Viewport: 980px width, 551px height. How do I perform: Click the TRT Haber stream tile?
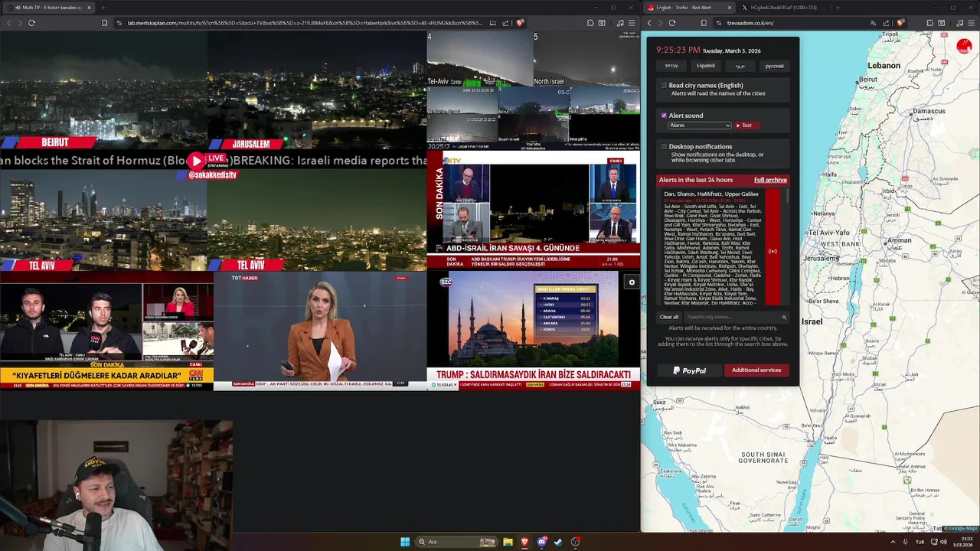click(x=320, y=331)
